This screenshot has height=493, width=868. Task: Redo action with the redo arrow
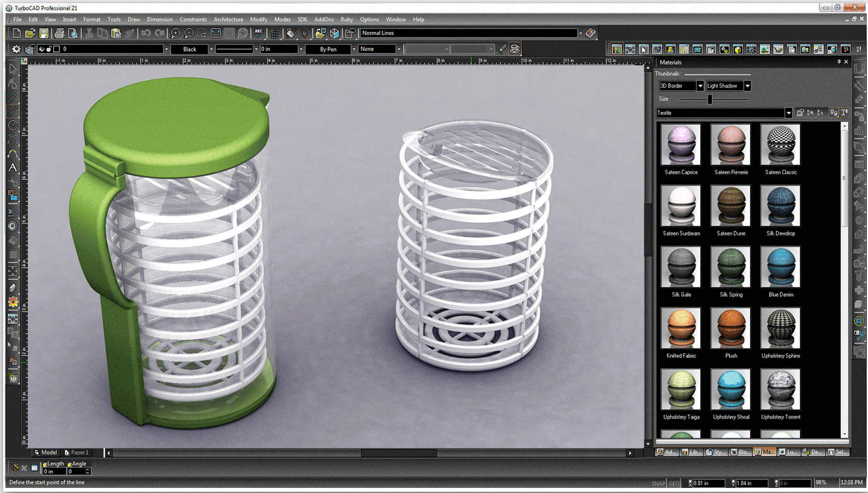tap(160, 33)
